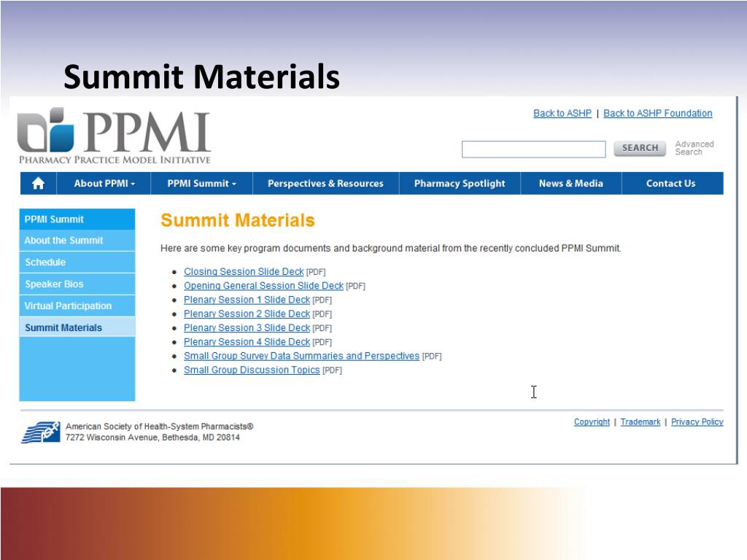Click the orange Summit Materials page heading
Image resolution: width=747 pixels, height=560 pixels.
coord(238,220)
